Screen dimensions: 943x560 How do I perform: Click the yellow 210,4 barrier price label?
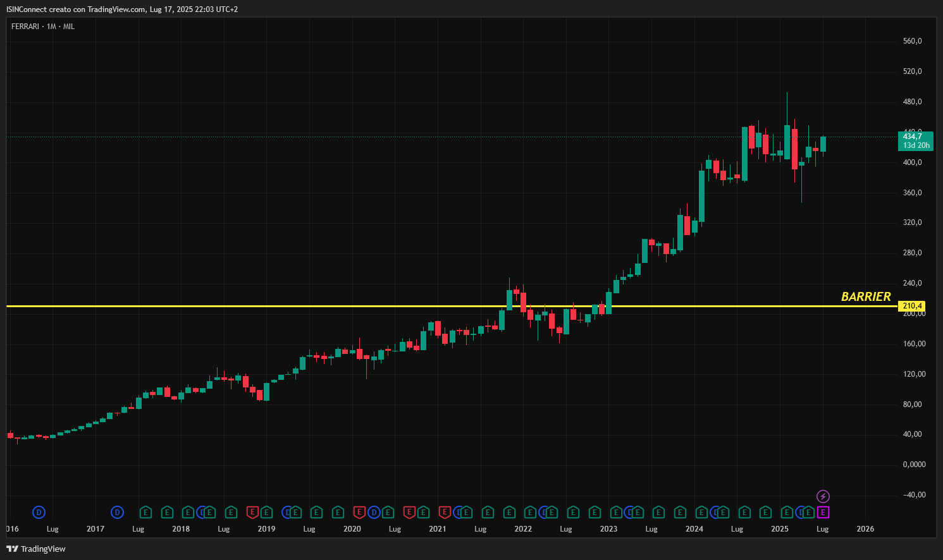[911, 306]
